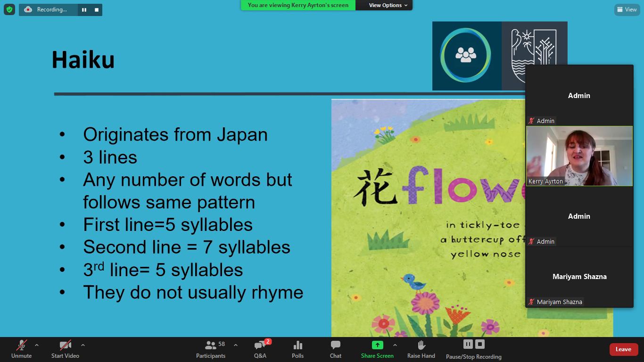This screenshot has width=644, height=362.
Task: Unmute the microphone
Action: [x=22, y=350]
